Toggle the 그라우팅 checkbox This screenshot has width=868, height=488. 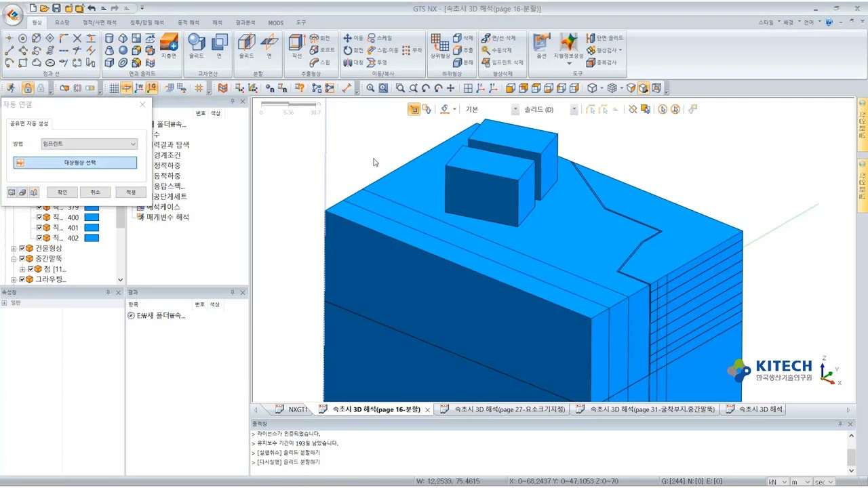pyautogui.click(x=22, y=279)
